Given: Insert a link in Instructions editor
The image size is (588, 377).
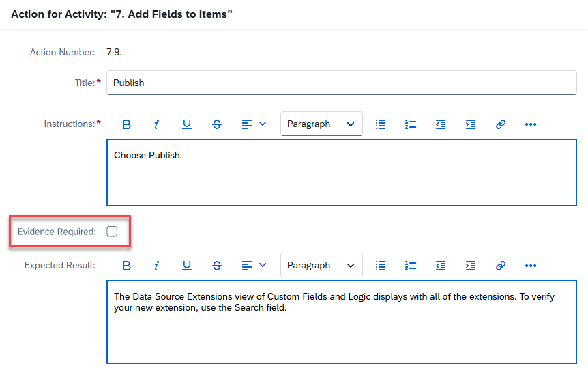Looking at the screenshot, I should (x=501, y=124).
